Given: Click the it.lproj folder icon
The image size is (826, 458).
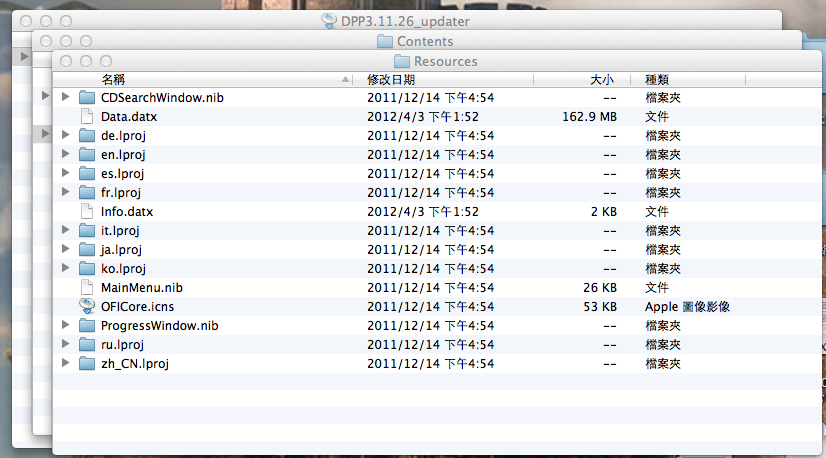Looking at the screenshot, I should click(x=87, y=230).
